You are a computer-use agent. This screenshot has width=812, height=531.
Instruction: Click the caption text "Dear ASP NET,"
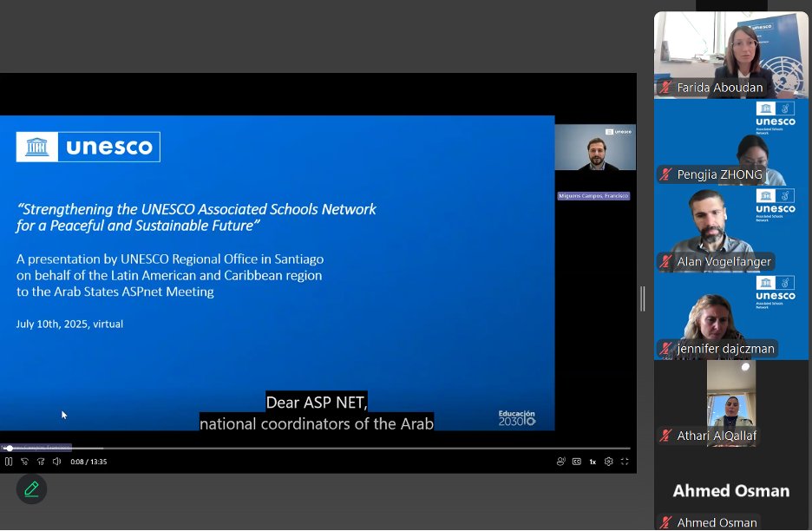pos(317,402)
